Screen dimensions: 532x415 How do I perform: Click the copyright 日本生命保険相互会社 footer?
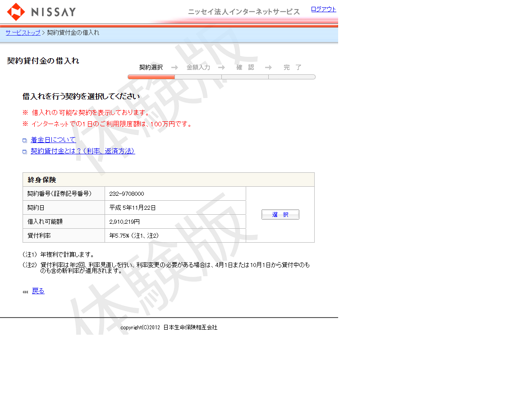169,327
